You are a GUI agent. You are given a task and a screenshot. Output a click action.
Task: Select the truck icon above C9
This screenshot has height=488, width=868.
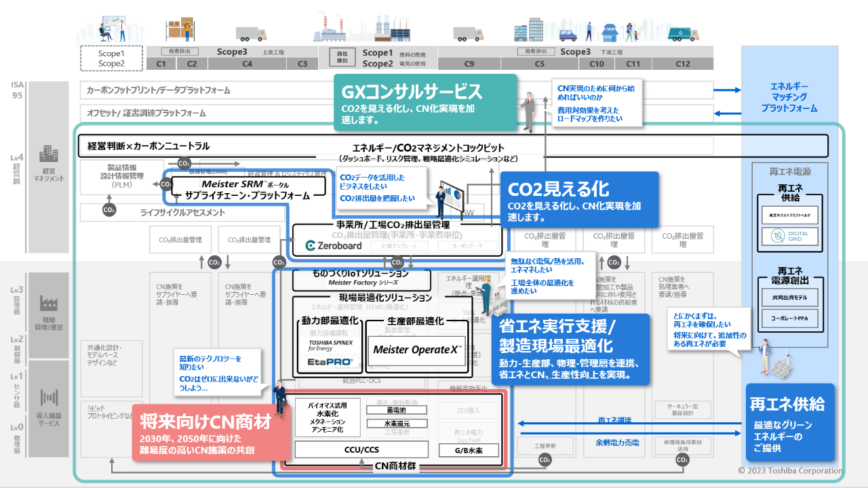coord(468,34)
